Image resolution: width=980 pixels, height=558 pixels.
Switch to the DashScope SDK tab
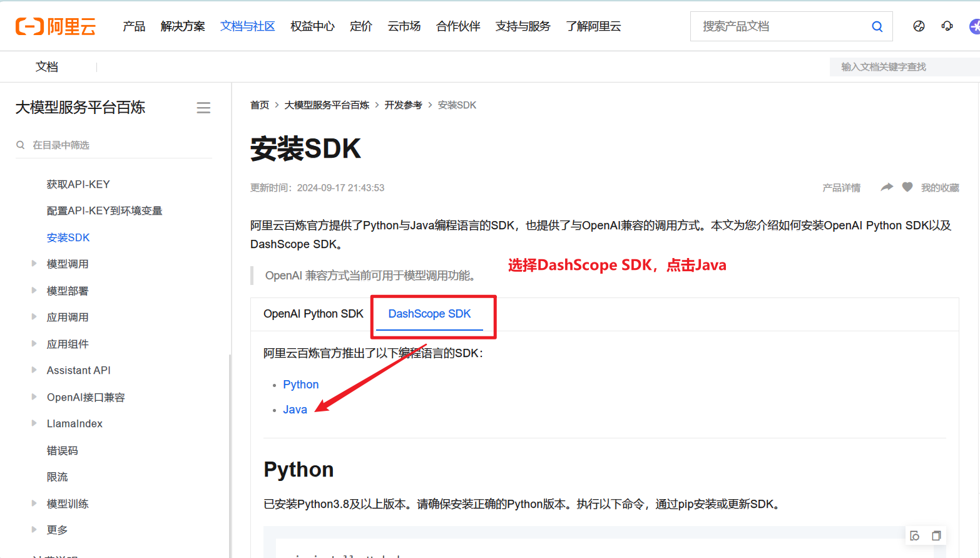pyautogui.click(x=429, y=314)
